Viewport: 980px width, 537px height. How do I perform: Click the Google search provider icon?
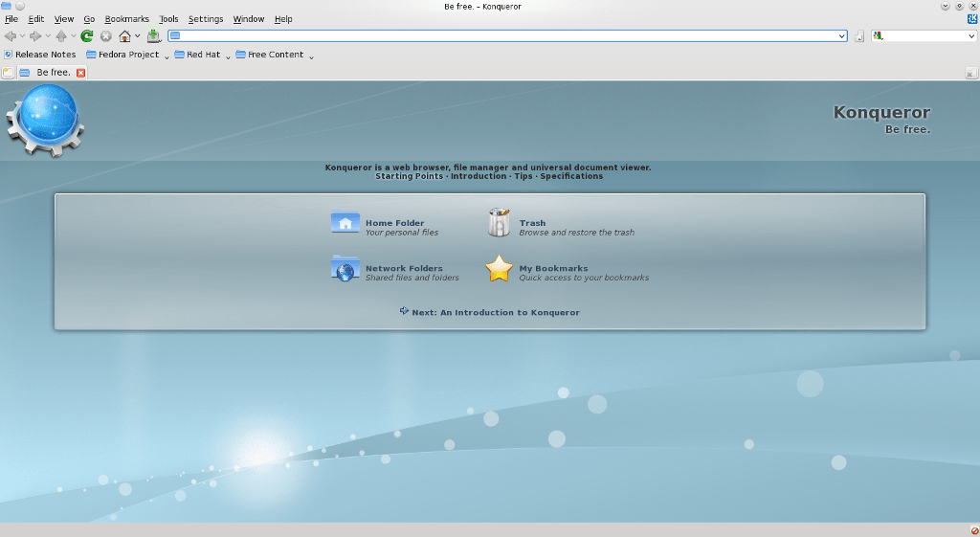point(879,36)
